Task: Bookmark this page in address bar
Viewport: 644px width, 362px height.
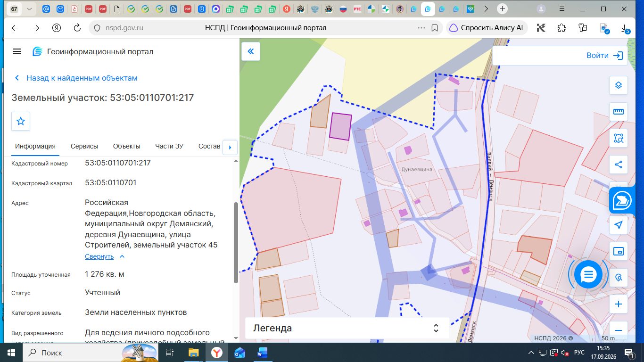Action: click(435, 28)
